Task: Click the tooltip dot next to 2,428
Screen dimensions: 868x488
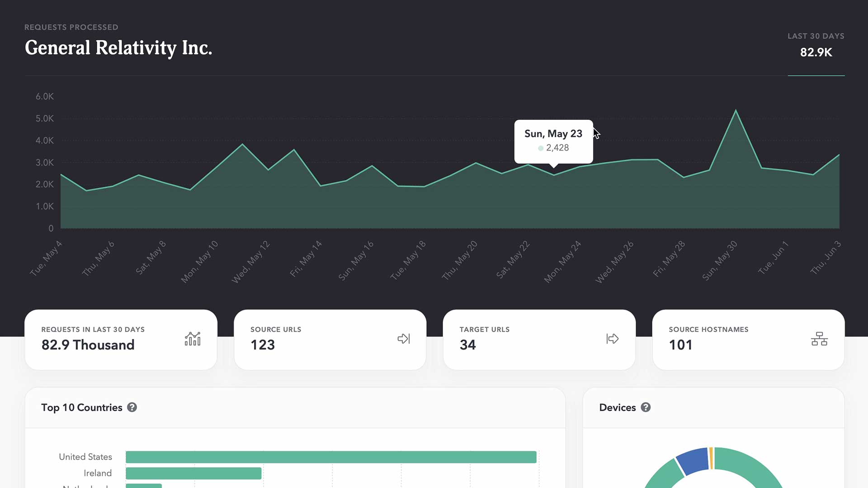Action: pyautogui.click(x=541, y=148)
